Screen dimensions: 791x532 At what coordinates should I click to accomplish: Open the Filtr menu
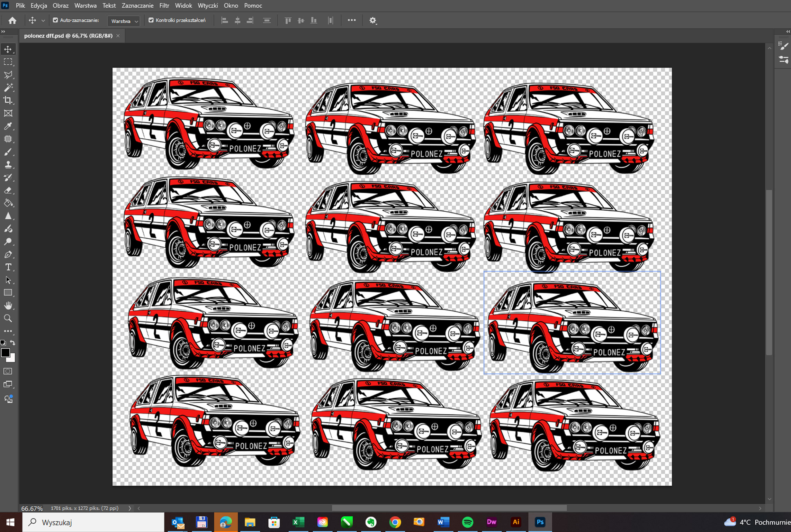click(x=164, y=6)
